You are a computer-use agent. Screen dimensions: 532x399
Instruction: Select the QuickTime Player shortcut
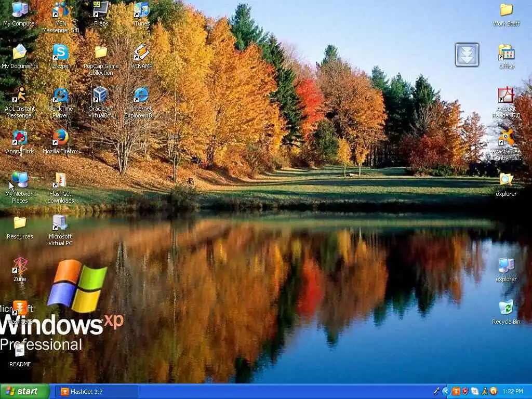pos(60,102)
